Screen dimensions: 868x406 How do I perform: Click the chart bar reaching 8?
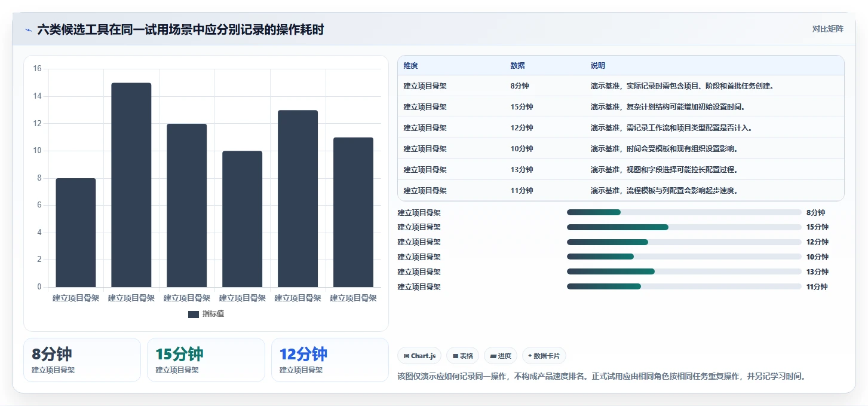(76, 233)
